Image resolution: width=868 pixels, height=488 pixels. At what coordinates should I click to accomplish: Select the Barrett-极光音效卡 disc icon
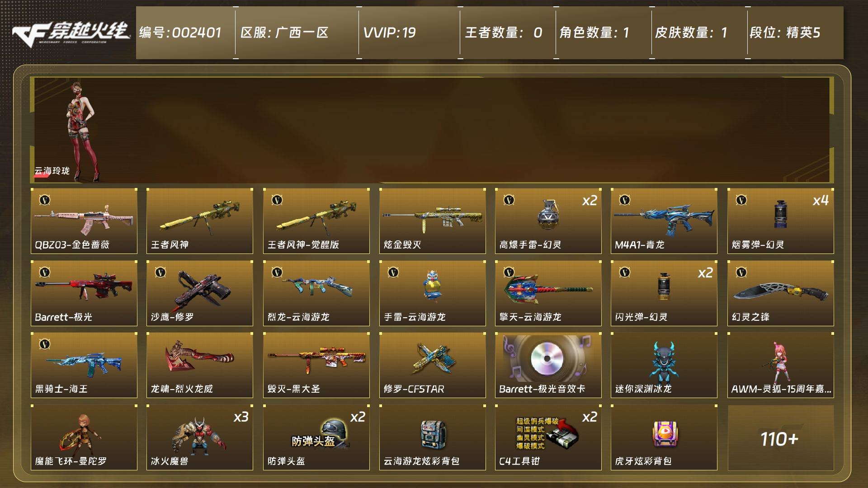click(547, 358)
